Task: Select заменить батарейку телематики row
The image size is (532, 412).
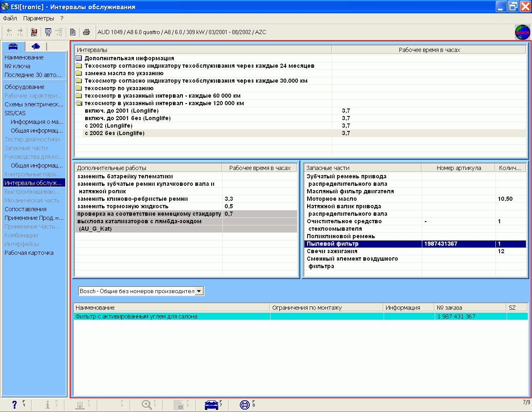Action: point(186,176)
